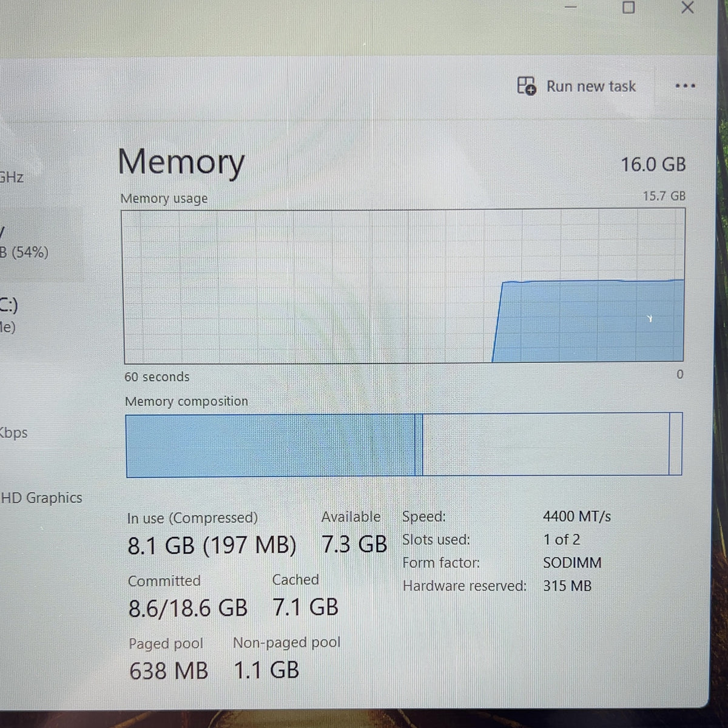The image size is (728, 728).
Task: Click the 16.0 GB total memory value
Action: [x=653, y=164]
